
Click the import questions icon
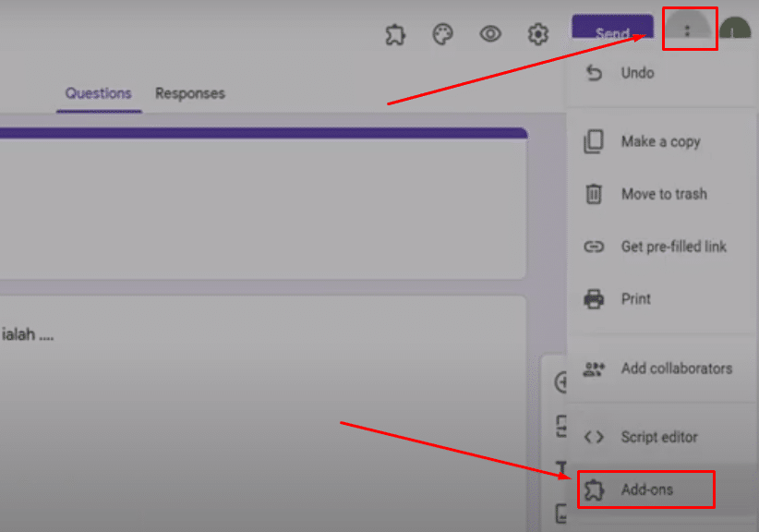(561, 427)
